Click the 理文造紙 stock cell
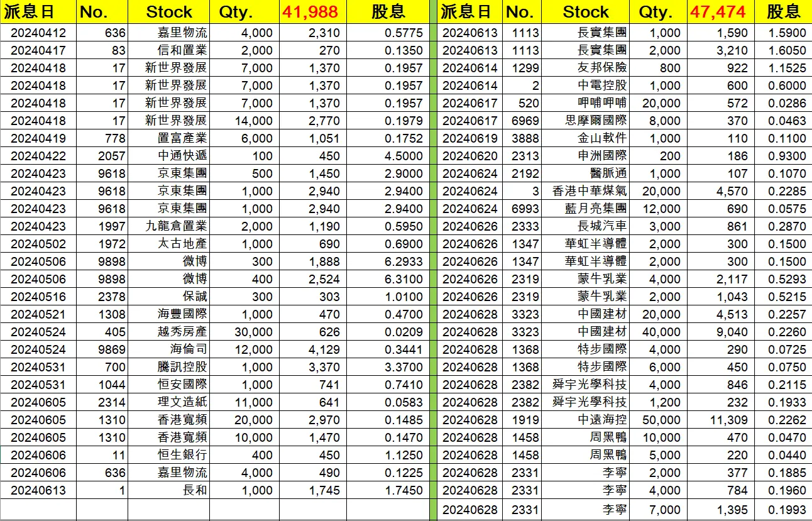Viewport: 812px width, 521px height. click(169, 402)
